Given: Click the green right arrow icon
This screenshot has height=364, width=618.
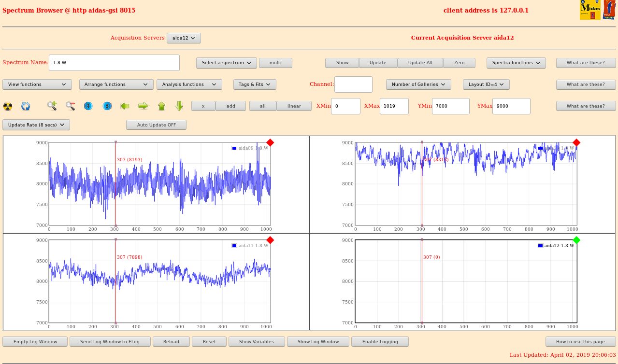Looking at the screenshot, I should 143,106.
